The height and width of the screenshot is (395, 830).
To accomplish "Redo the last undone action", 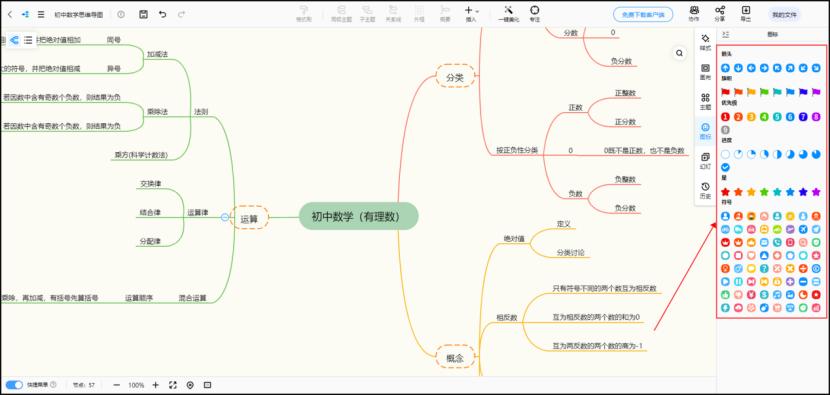I will click(x=182, y=14).
